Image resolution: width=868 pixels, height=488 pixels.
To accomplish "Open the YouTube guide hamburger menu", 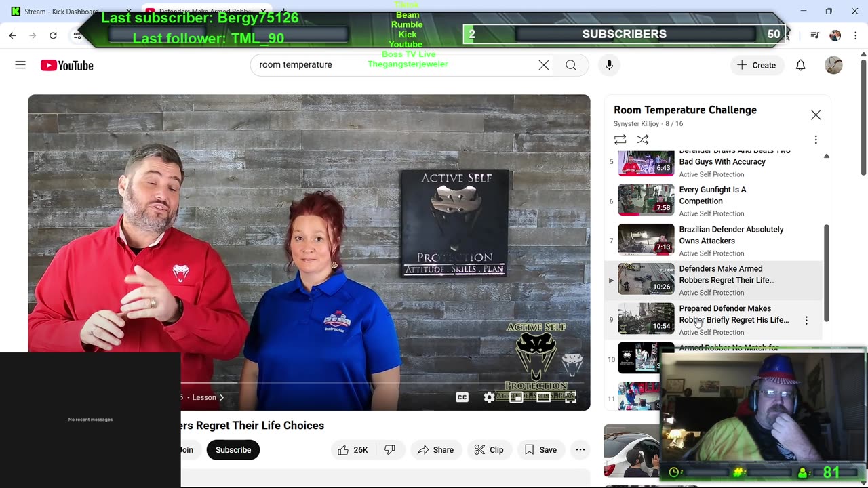I will click(x=20, y=65).
